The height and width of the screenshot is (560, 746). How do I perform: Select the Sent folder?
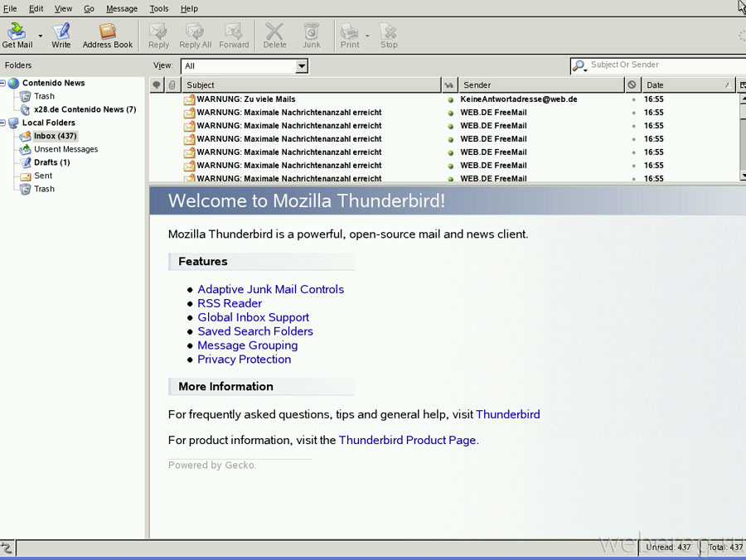[x=43, y=176]
